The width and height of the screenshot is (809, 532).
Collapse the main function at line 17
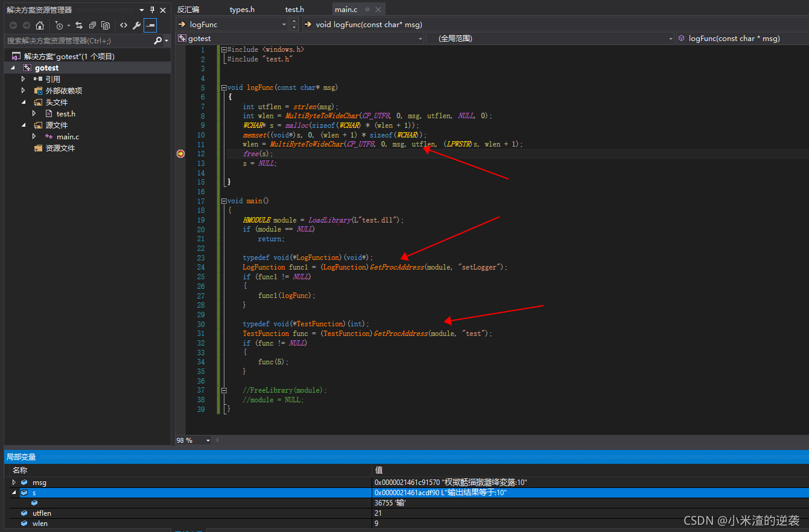tap(224, 201)
